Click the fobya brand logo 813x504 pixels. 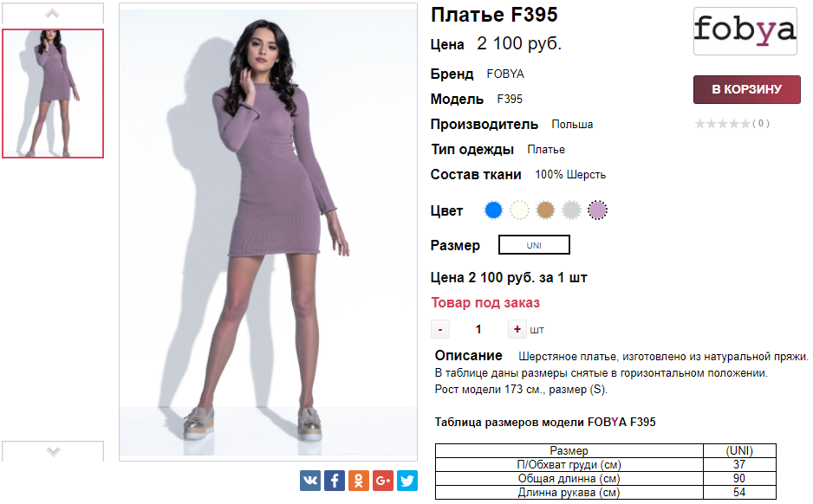[x=745, y=31]
